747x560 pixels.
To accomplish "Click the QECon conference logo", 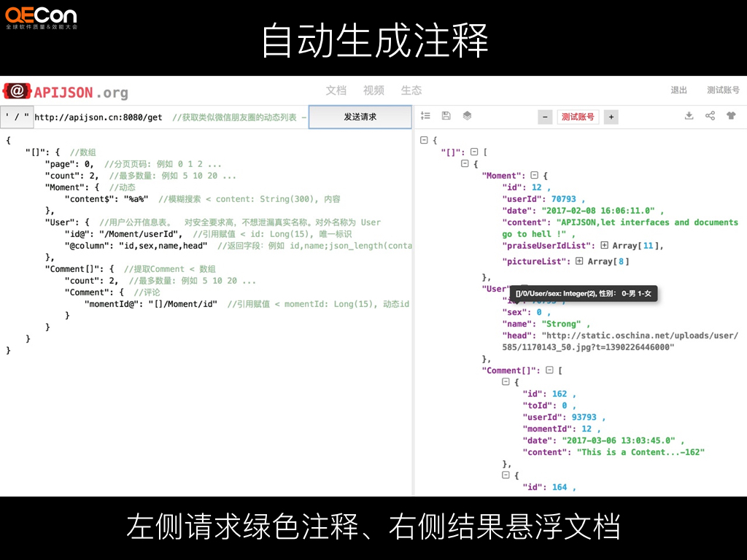I will coord(42,16).
